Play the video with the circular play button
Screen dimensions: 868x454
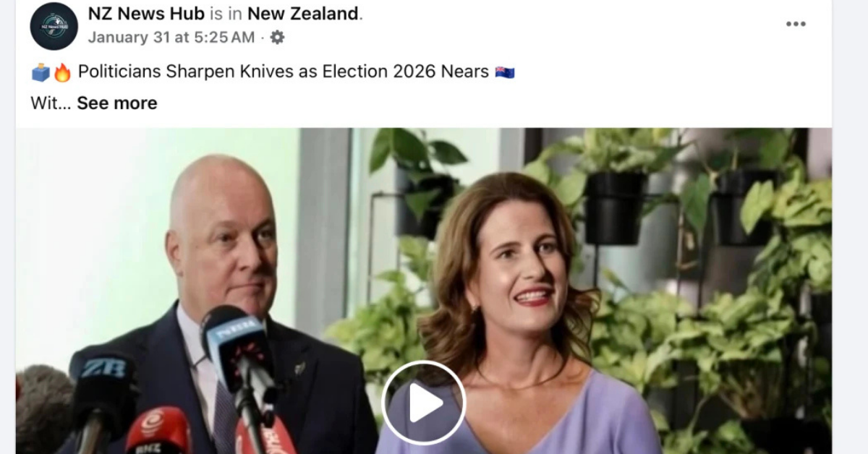pos(424,403)
